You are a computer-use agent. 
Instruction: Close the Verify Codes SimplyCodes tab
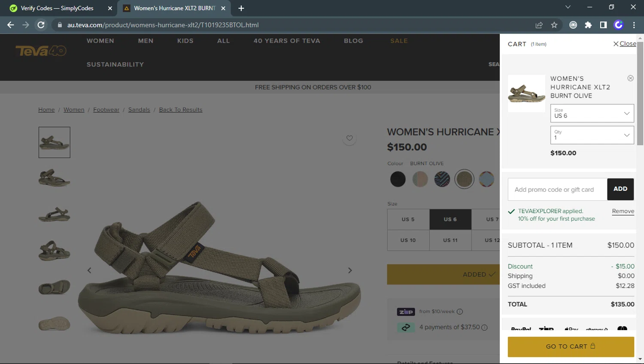(110, 8)
